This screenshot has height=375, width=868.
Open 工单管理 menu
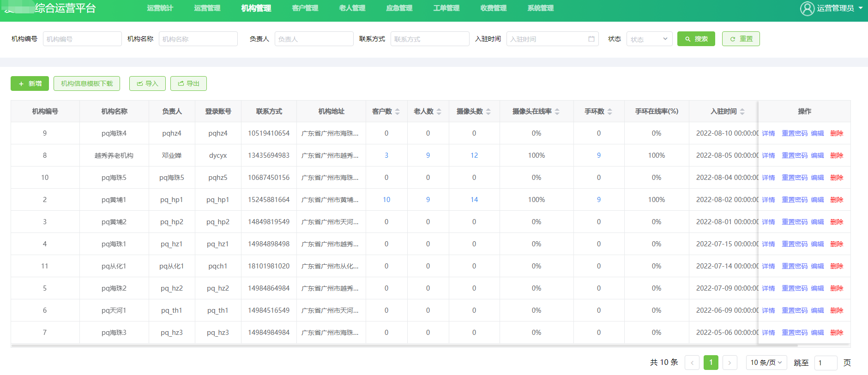[446, 8]
